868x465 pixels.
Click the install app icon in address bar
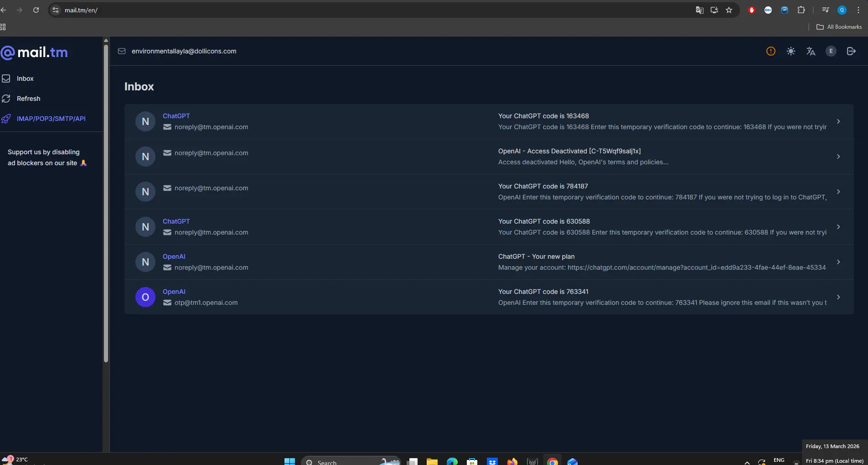714,10
